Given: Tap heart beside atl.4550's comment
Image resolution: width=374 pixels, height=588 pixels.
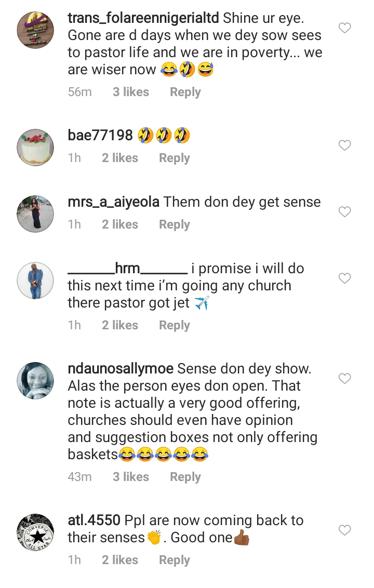Looking at the screenshot, I should point(345,530).
